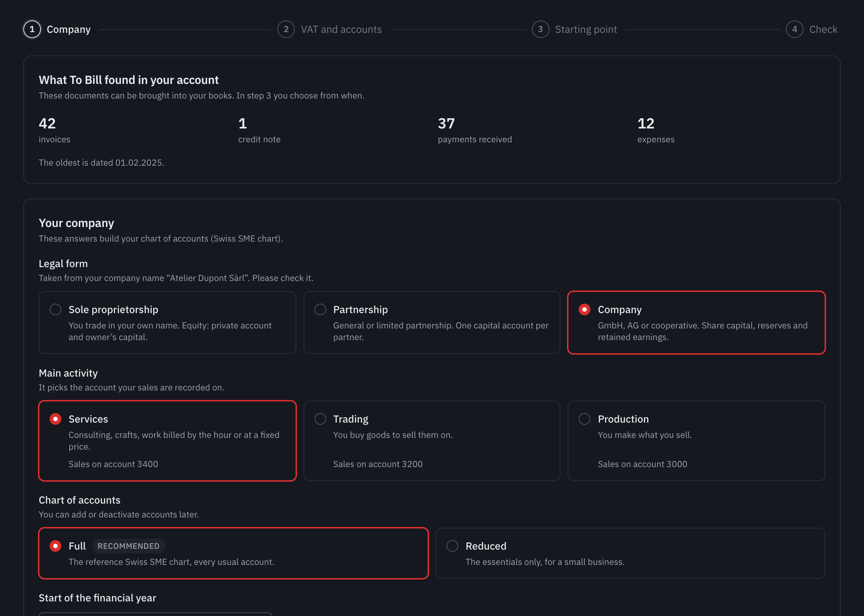Click the 42 invoices count

click(x=47, y=123)
